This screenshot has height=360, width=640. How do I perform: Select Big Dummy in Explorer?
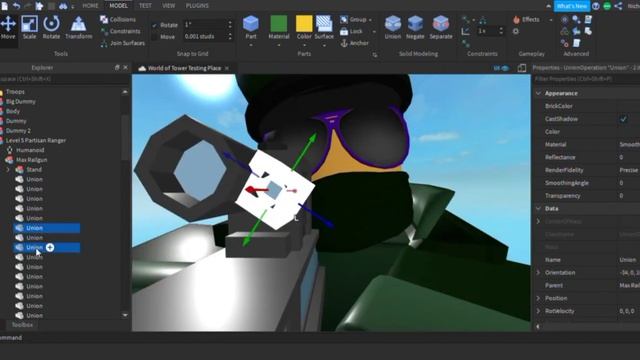(x=20, y=102)
